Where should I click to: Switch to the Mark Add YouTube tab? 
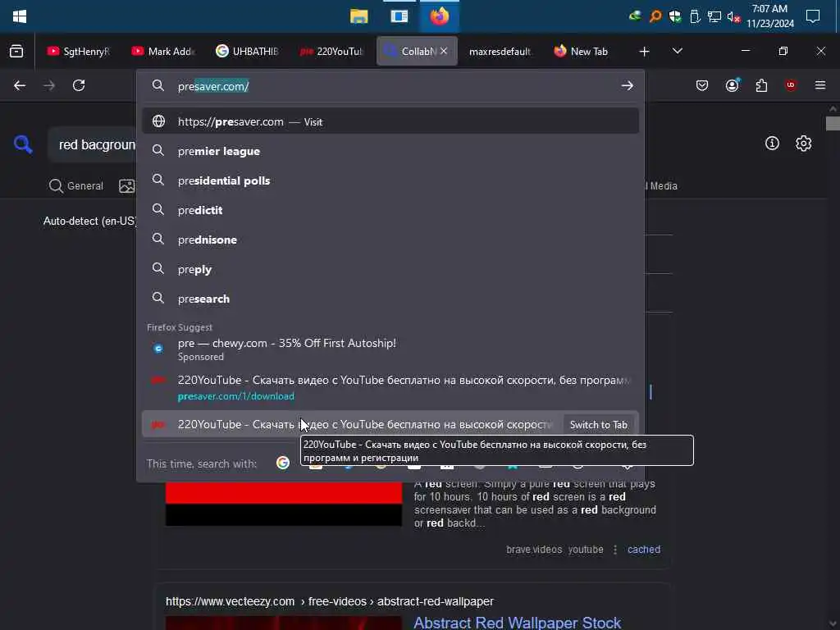pos(163,52)
